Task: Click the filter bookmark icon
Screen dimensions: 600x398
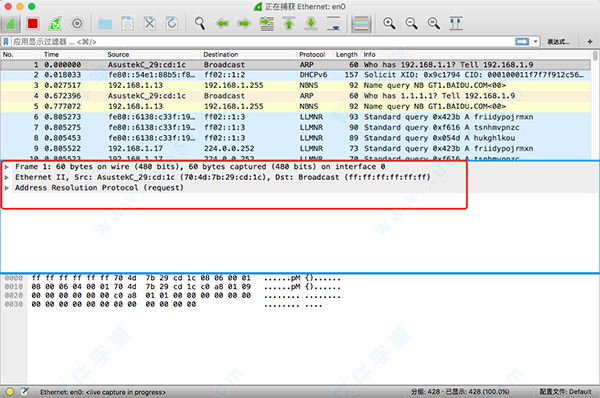Action: pos(6,41)
